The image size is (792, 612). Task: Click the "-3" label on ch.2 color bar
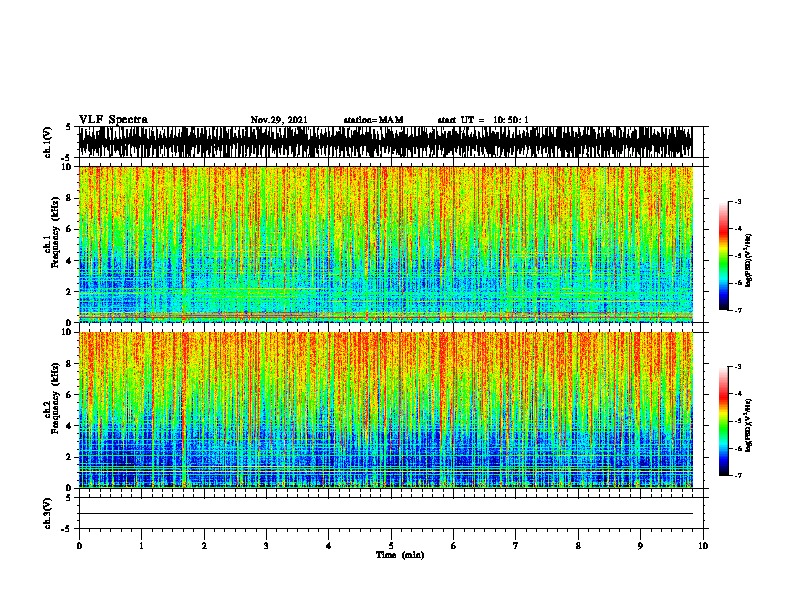coord(737,367)
